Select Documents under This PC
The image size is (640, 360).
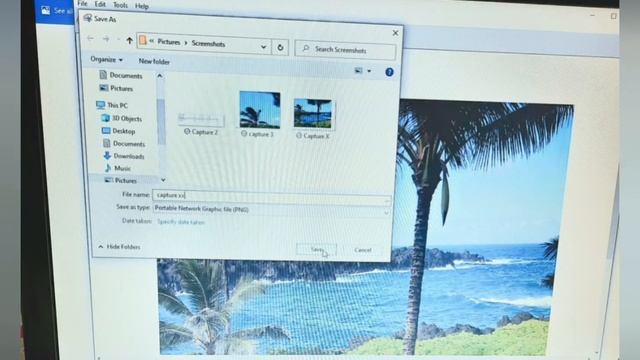(124, 144)
